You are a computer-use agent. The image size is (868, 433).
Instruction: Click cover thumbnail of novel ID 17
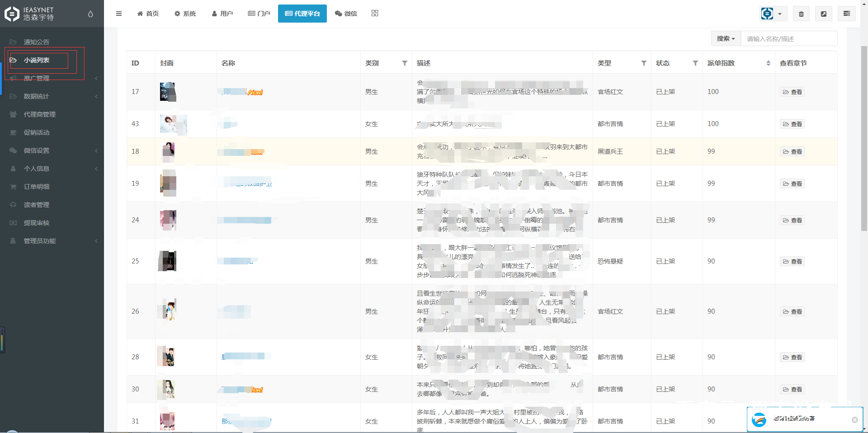coord(168,92)
